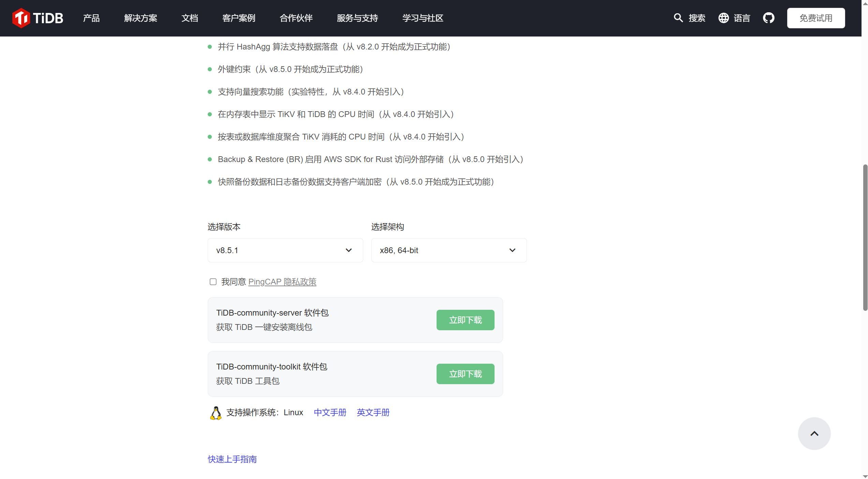Open the 客户案例 menu
This screenshot has width=868, height=479.
[x=239, y=18]
